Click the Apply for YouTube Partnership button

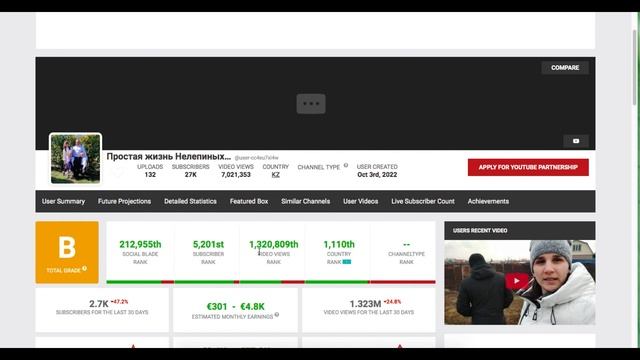[x=528, y=167]
